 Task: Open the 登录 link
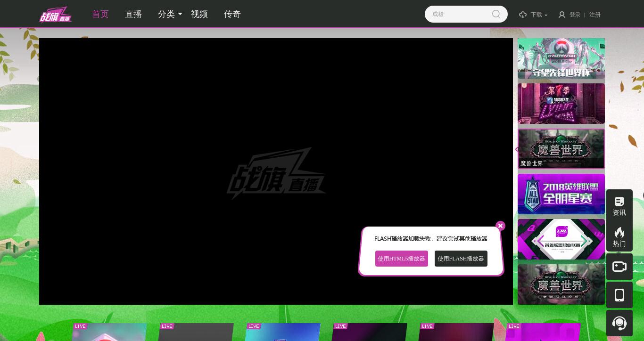click(x=575, y=15)
